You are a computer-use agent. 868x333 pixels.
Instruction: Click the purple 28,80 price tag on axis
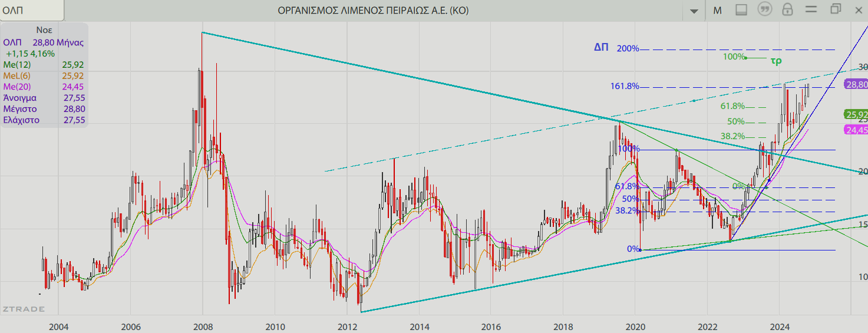(856, 85)
